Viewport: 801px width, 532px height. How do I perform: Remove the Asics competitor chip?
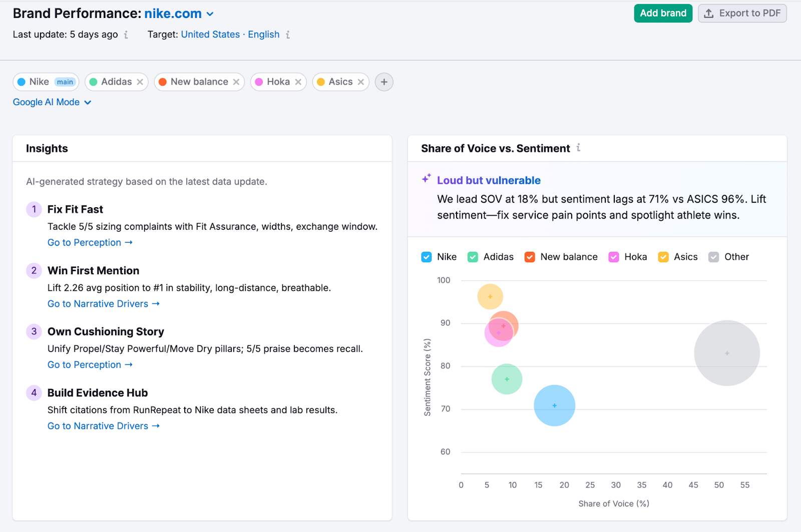pos(361,82)
